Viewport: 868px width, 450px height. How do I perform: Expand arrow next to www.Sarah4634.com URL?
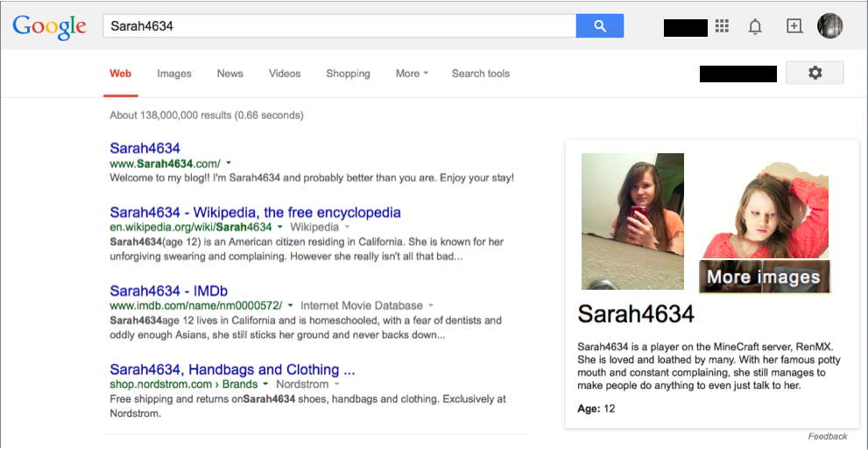pyautogui.click(x=229, y=163)
